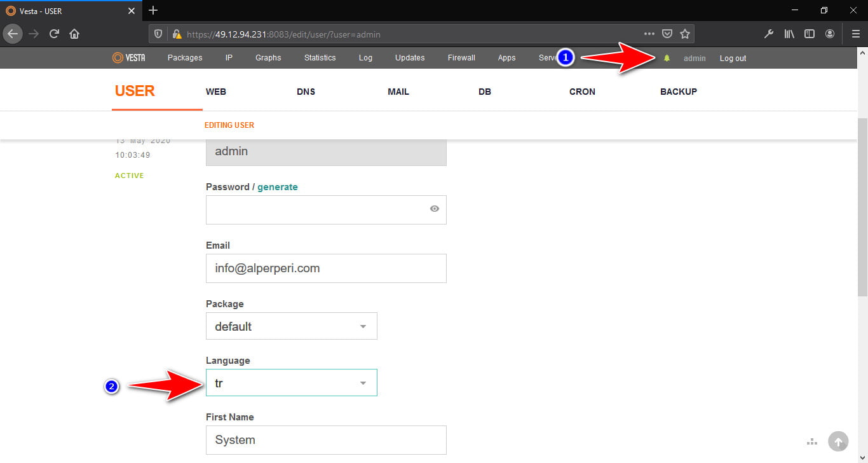Click the scroll-to-top arrow button
Viewport: 868px width, 463px height.
tap(838, 441)
